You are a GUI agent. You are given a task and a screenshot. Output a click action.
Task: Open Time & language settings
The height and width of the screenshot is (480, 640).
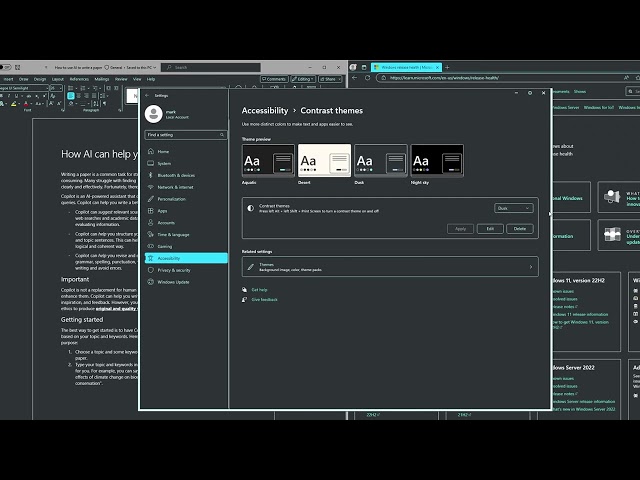point(186,234)
